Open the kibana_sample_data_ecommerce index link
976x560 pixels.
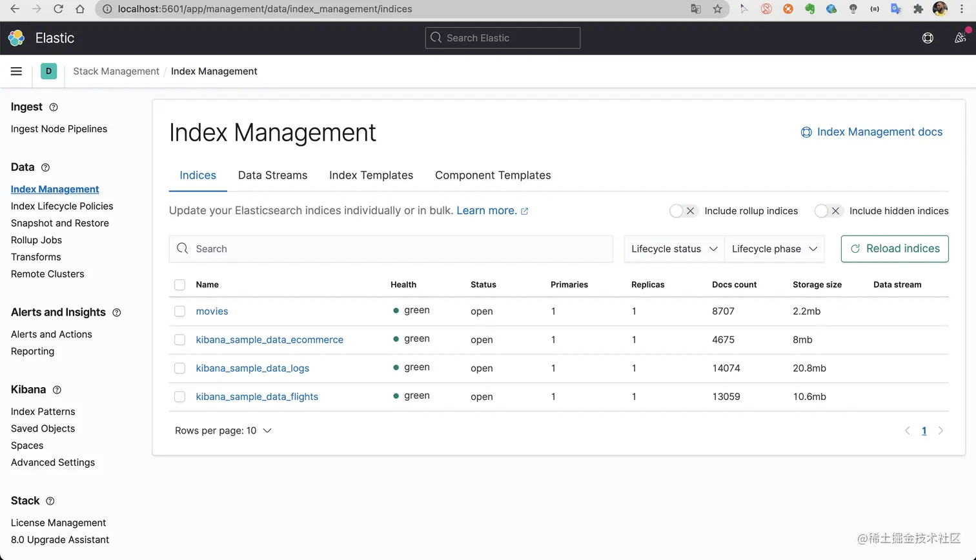pos(269,340)
